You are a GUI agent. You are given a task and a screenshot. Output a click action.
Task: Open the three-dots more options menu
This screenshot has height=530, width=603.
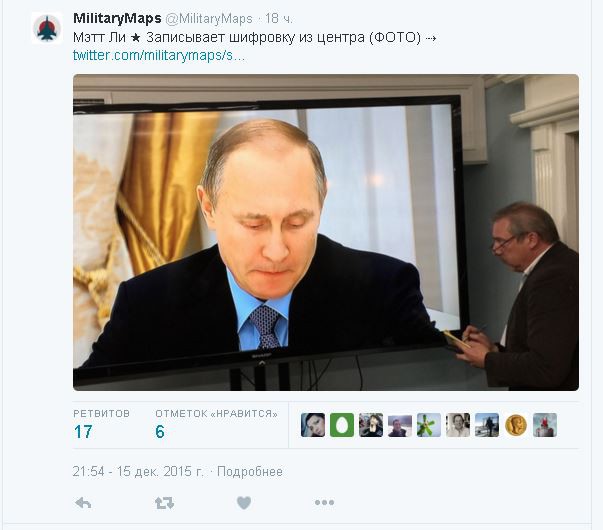(x=324, y=502)
